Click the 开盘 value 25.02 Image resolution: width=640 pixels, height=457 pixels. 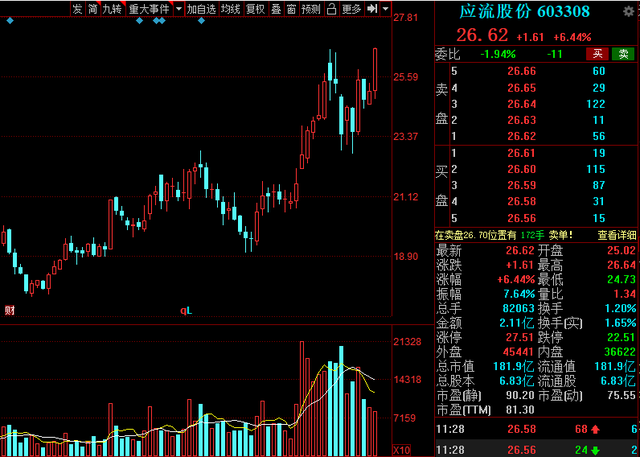(x=621, y=250)
